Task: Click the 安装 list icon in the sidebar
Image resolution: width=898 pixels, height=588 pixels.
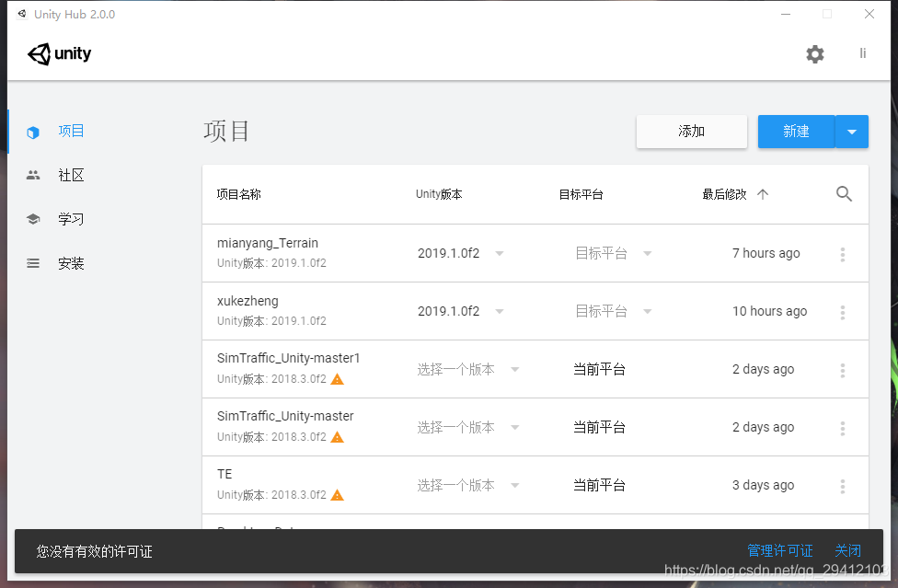Action: tap(33, 263)
